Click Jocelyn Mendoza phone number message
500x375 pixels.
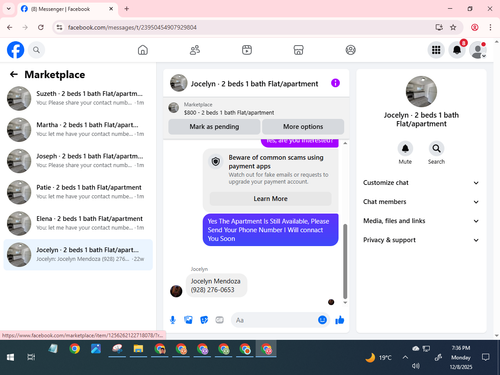(216, 285)
